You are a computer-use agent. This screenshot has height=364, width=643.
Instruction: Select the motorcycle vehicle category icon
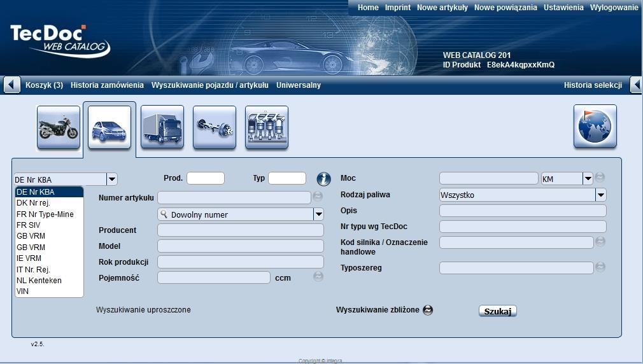tap(58, 127)
